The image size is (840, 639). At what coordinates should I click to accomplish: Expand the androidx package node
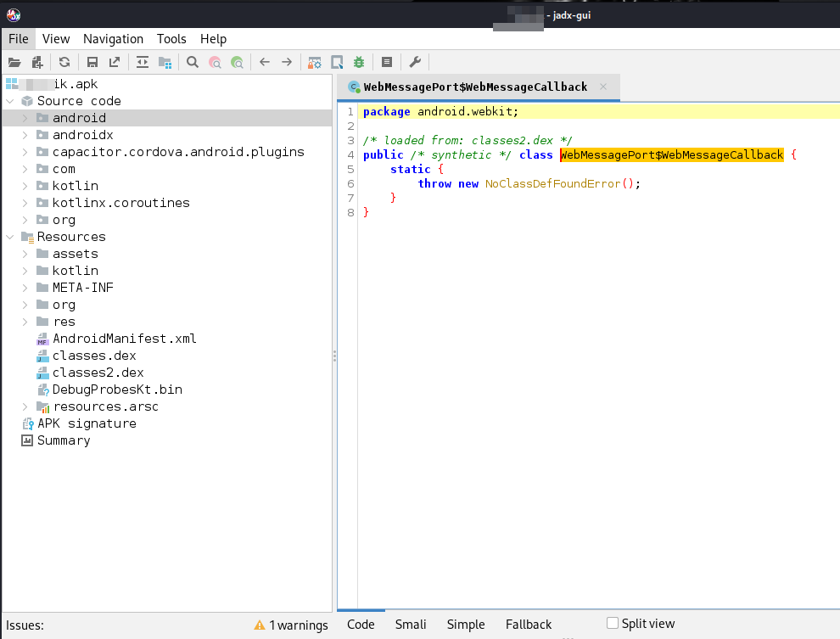coord(25,135)
